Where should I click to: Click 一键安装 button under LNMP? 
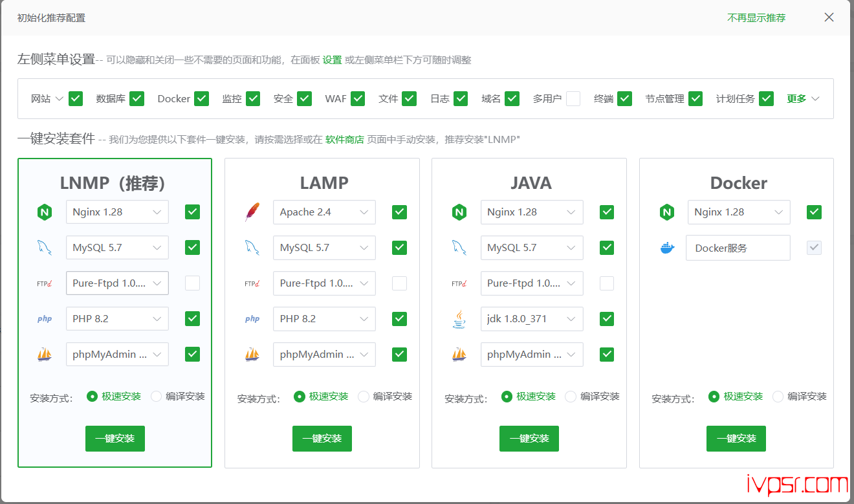pyautogui.click(x=115, y=439)
